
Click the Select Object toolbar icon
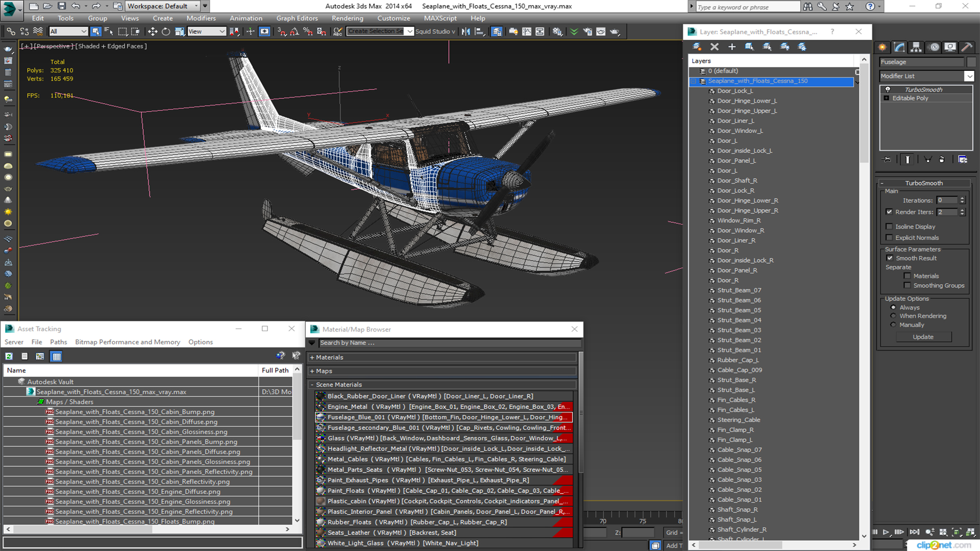coord(95,32)
